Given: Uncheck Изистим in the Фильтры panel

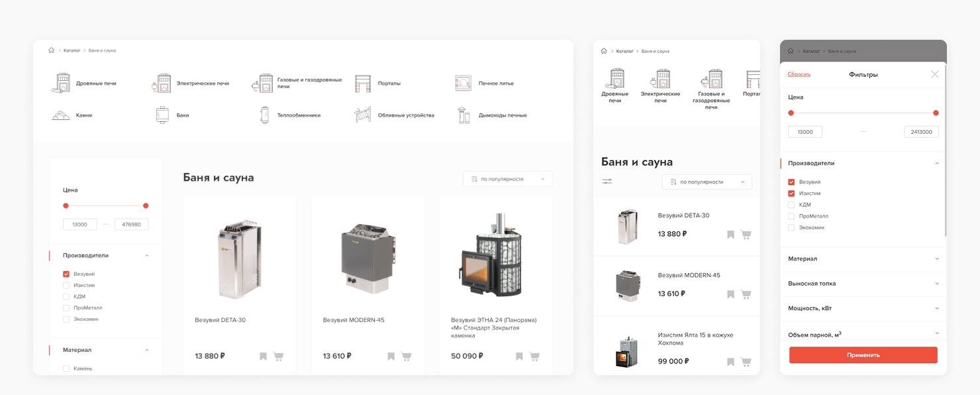Looking at the screenshot, I should click(x=791, y=194).
